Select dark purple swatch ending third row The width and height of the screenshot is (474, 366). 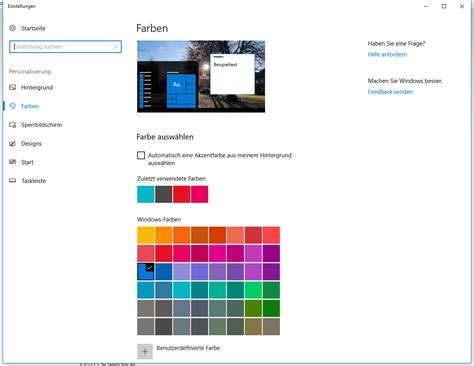(271, 271)
